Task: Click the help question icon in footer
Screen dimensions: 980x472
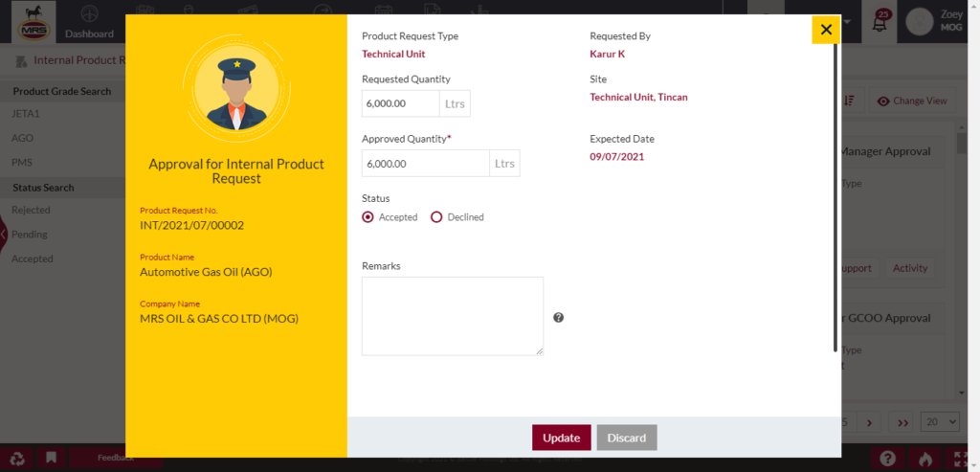Action: point(887,459)
